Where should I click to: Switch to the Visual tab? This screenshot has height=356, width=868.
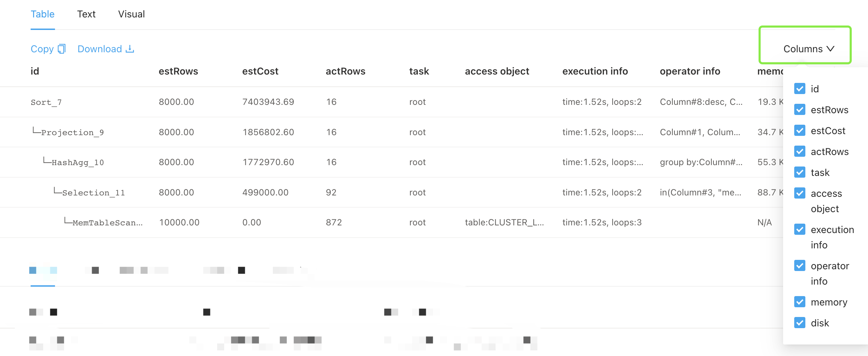[x=131, y=14]
